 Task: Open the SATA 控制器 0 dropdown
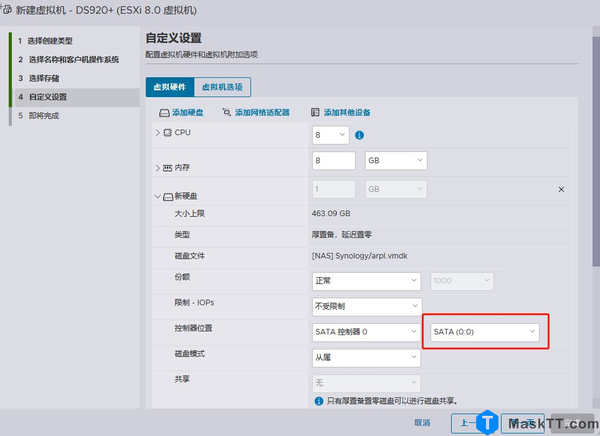[366, 332]
